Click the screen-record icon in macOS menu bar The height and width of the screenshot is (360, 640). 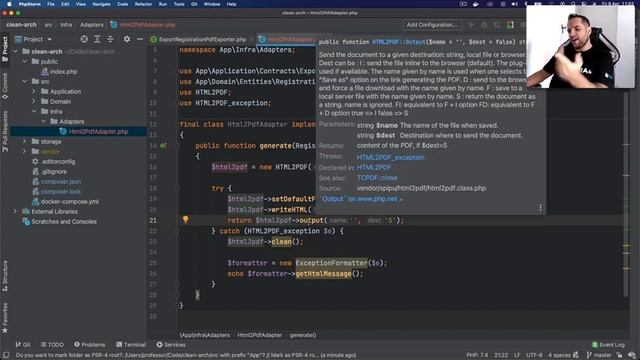coord(463,4)
